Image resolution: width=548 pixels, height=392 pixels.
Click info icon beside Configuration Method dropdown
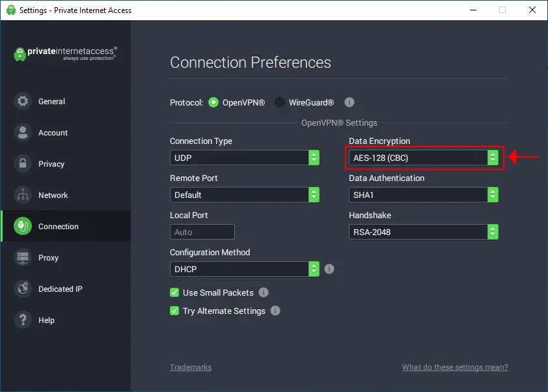329,269
